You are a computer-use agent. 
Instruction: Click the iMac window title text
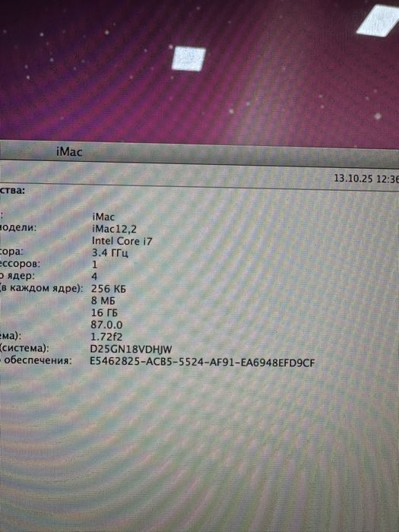[x=69, y=151]
